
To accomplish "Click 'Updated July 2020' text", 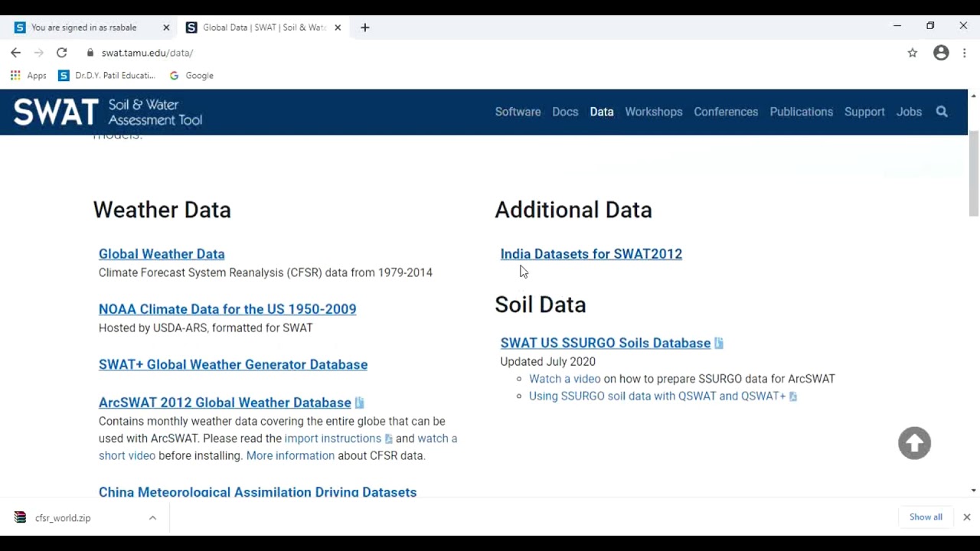I will point(547,361).
